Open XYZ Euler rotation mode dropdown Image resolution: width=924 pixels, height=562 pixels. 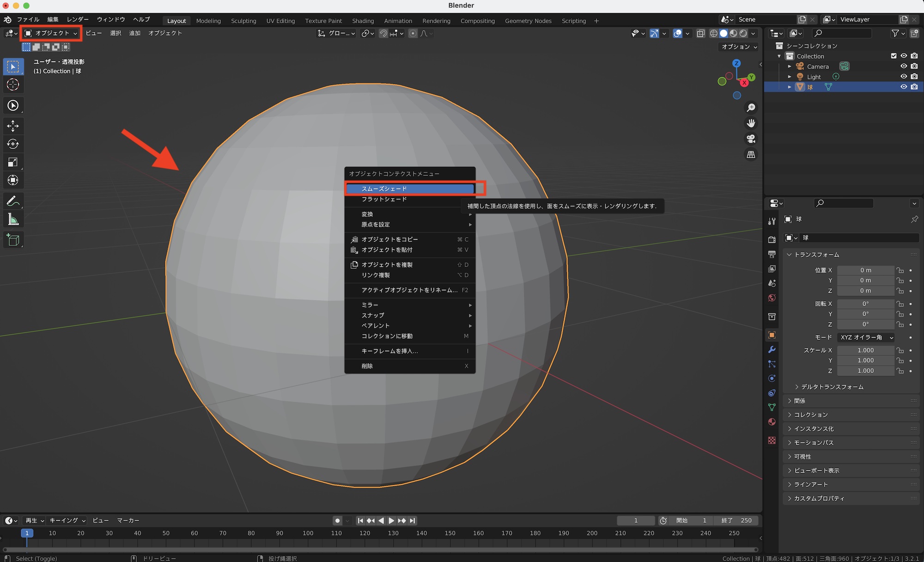(x=866, y=337)
